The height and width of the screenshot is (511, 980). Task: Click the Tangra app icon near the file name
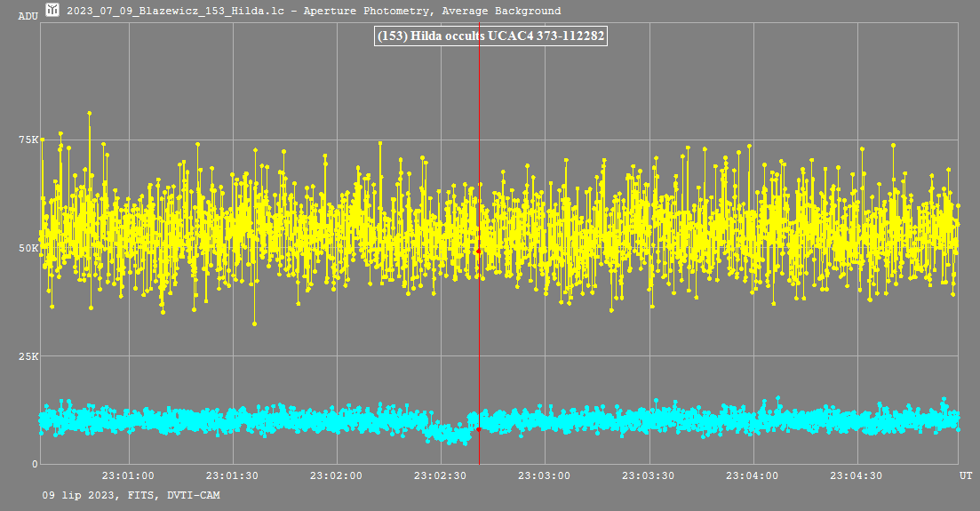coord(52,10)
